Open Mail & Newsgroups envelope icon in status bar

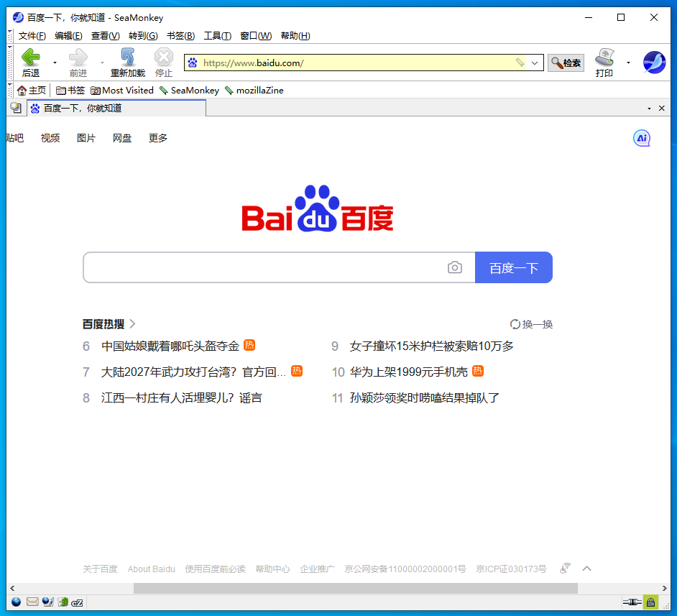tap(32, 602)
